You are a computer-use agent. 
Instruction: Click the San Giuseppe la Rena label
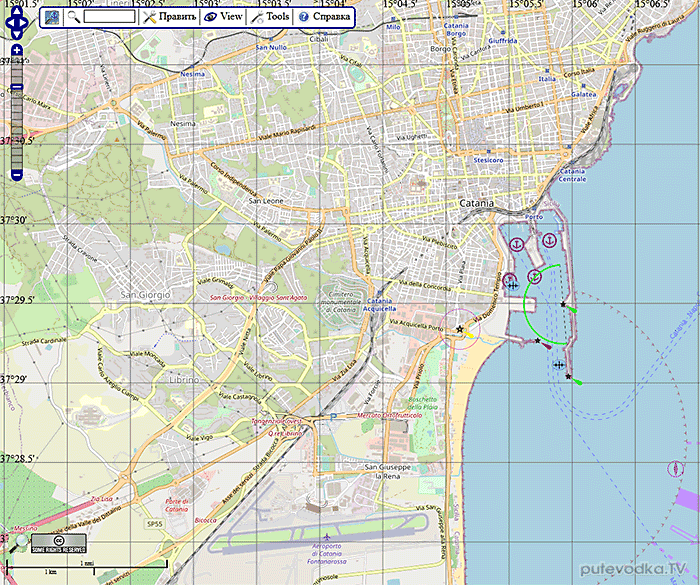click(x=388, y=472)
